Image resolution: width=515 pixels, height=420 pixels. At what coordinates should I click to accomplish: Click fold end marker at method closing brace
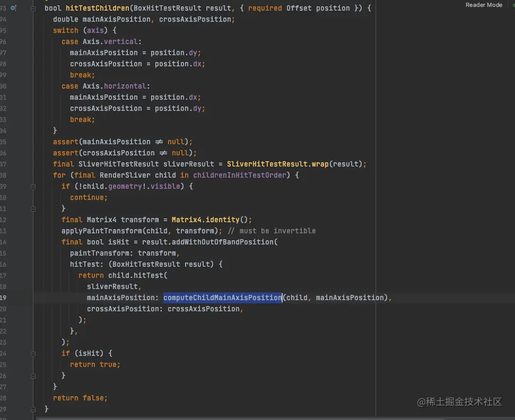pyautogui.click(x=33, y=409)
